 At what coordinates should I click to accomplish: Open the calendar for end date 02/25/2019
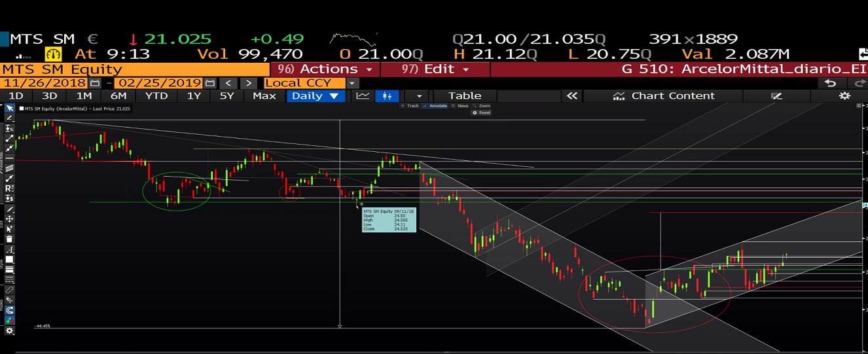click(x=209, y=83)
